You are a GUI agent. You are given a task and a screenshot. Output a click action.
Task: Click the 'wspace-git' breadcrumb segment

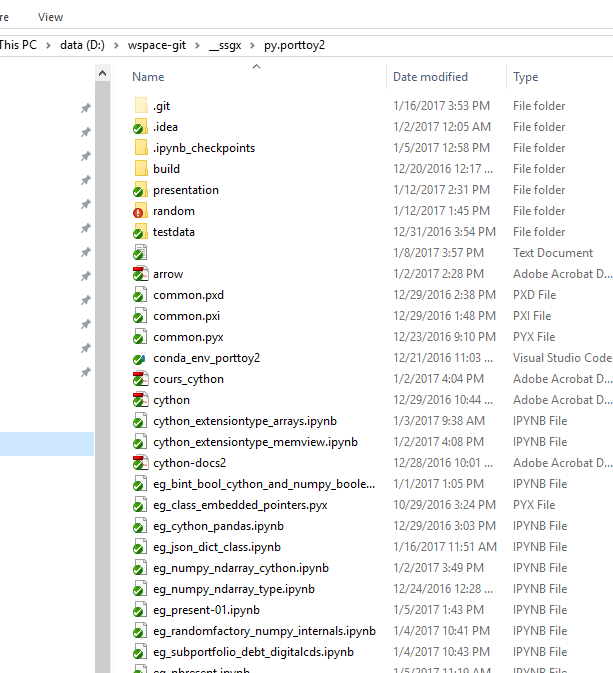pos(157,45)
